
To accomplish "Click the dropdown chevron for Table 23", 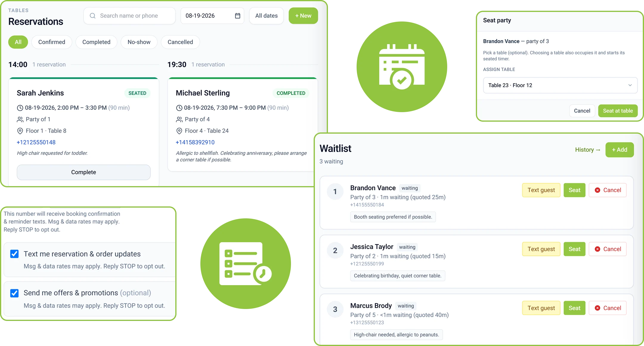I will coord(630,85).
